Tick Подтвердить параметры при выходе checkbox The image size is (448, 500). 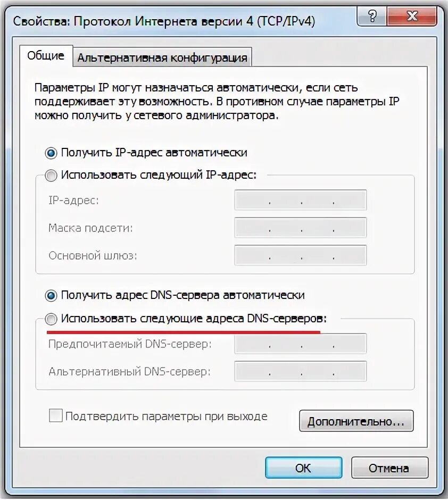56,416
